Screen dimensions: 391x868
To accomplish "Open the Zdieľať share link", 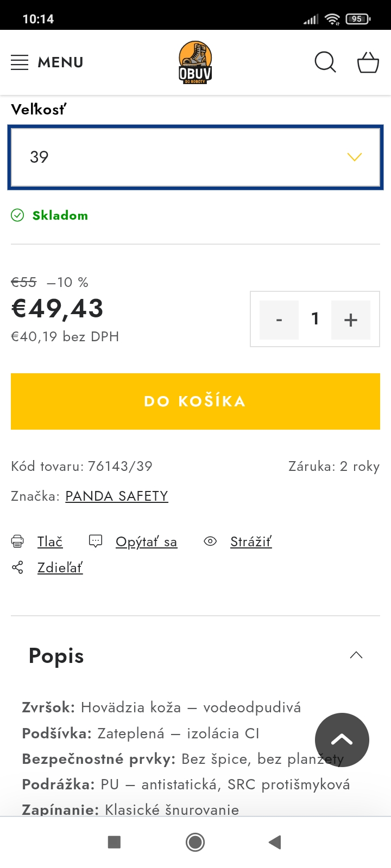I will click(x=60, y=568).
